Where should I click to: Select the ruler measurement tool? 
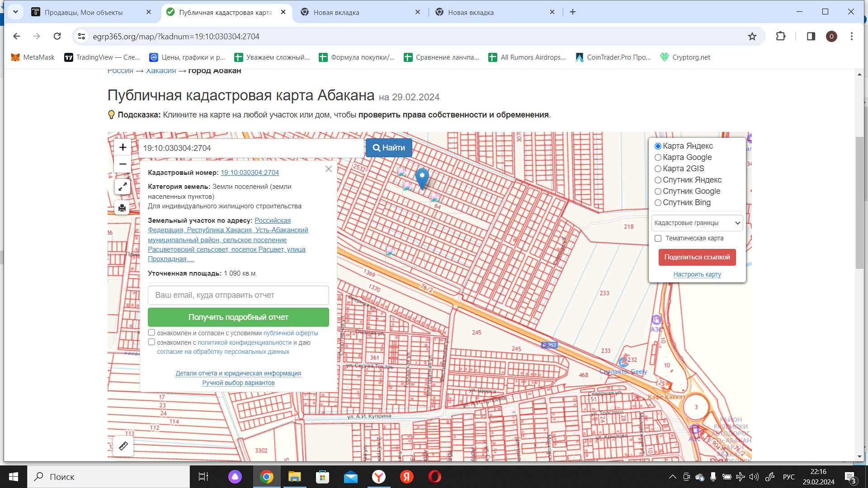(x=123, y=446)
